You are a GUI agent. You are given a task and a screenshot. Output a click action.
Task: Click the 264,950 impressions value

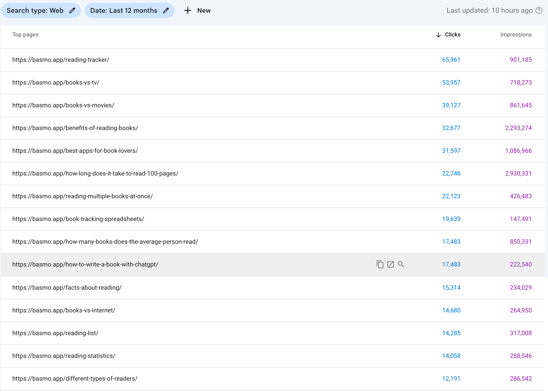[x=521, y=311]
